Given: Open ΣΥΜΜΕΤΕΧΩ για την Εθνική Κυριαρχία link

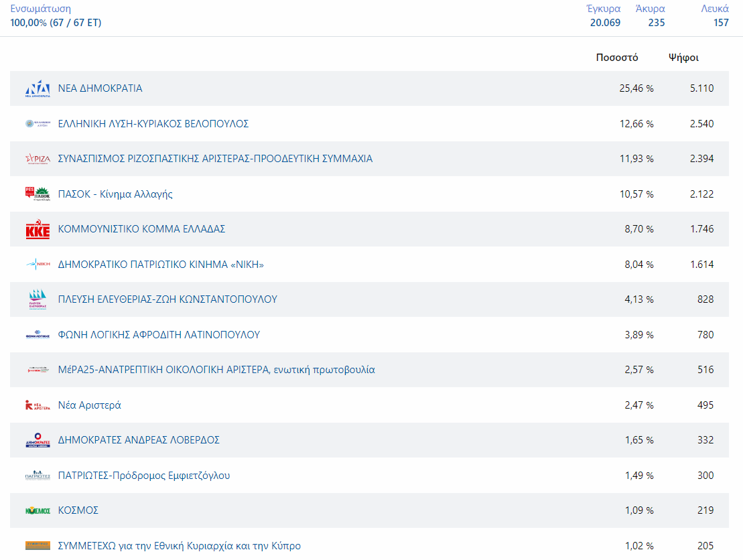Looking at the screenshot, I should pos(179,546).
